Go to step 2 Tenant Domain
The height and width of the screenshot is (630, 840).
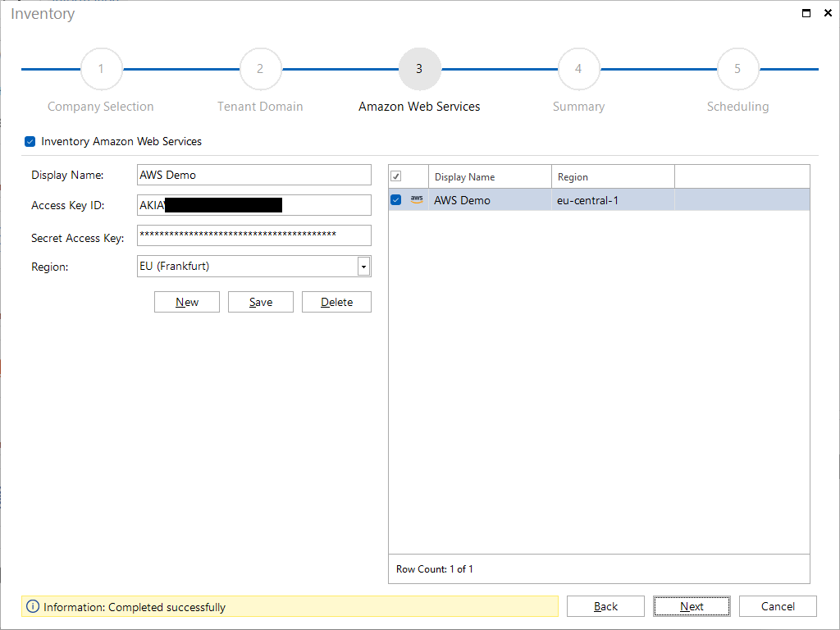tap(260, 69)
